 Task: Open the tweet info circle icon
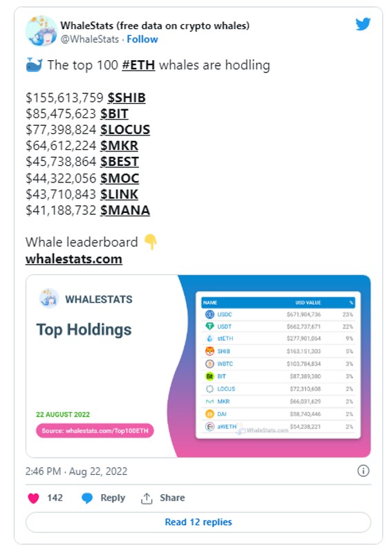[x=363, y=471]
